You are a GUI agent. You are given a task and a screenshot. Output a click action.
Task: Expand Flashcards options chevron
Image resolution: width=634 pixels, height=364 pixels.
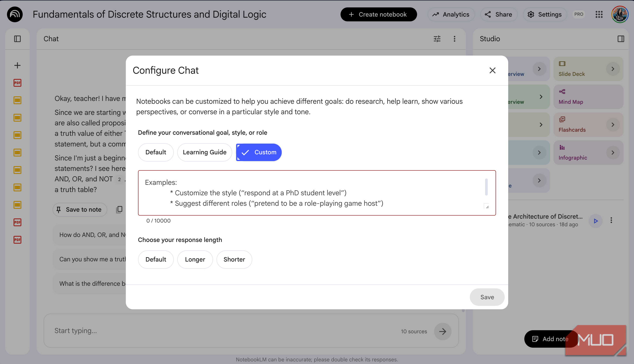pos(613,125)
